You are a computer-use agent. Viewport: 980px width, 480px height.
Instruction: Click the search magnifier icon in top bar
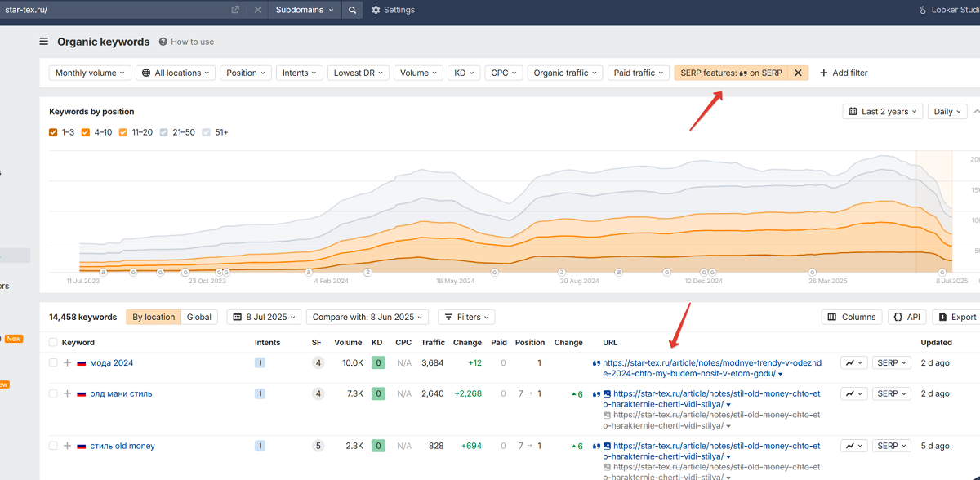[x=352, y=10]
